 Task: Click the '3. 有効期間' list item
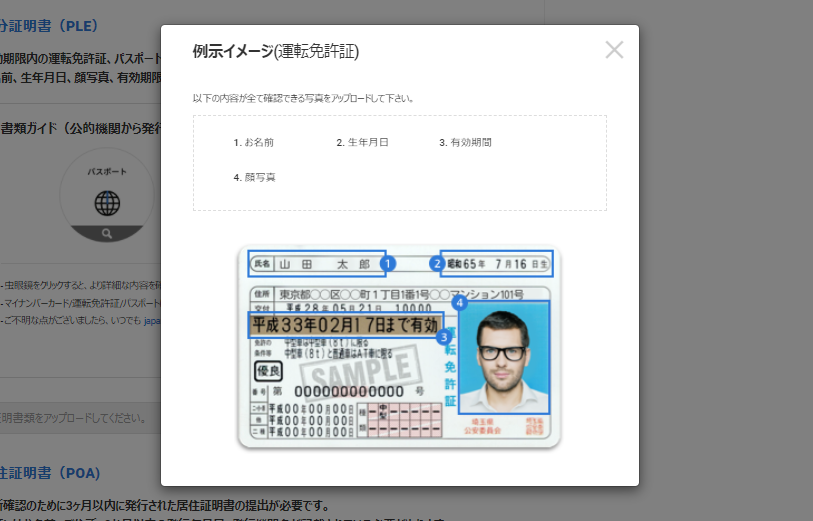(x=465, y=143)
